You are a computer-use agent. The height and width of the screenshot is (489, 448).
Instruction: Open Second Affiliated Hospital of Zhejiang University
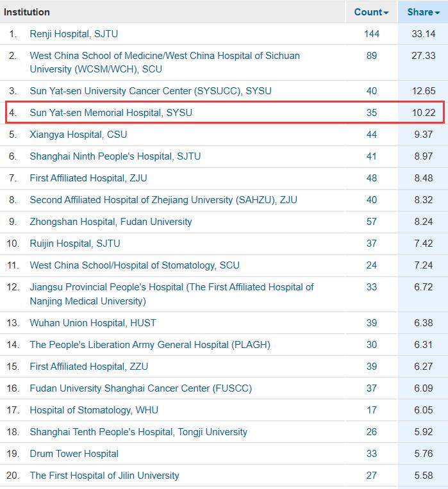click(163, 200)
